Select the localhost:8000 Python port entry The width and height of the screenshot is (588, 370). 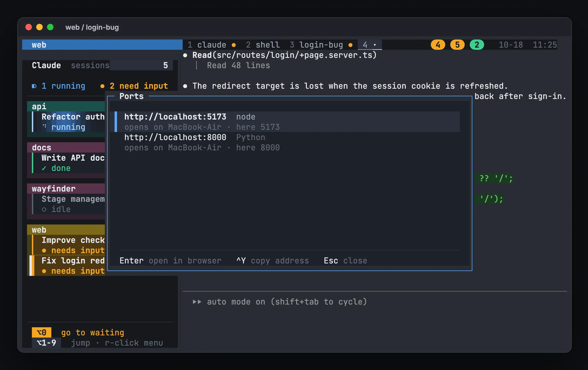coord(287,142)
